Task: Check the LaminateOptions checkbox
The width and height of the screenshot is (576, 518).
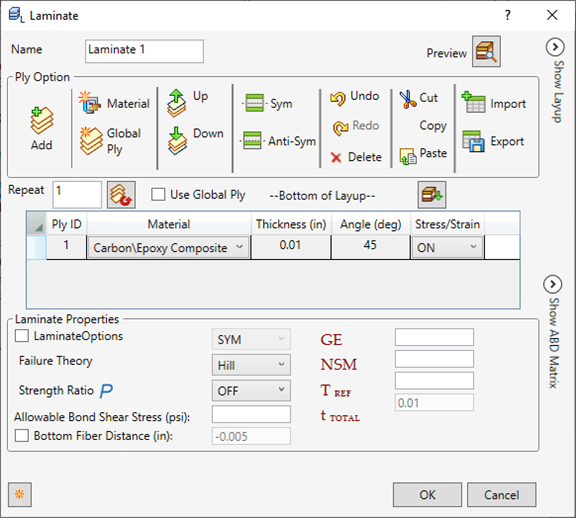Action: point(22,335)
